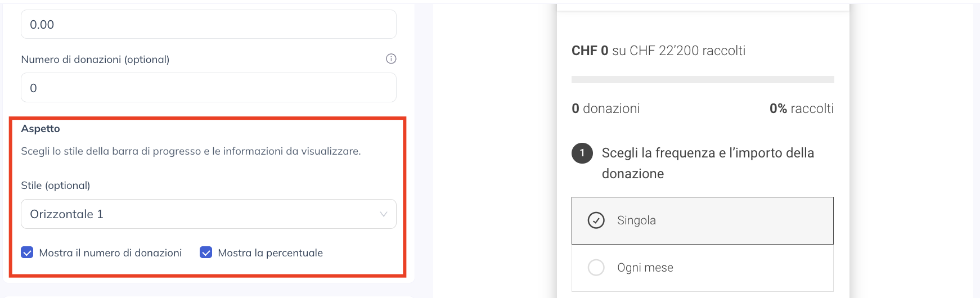The width and height of the screenshot is (980, 298).
Task: Click the Mostra la percentuale label text
Action: point(270,253)
